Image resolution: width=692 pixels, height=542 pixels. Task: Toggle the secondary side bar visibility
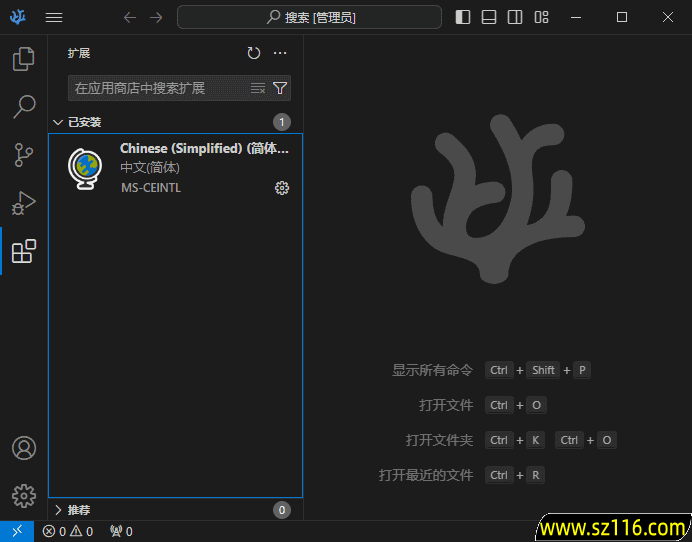[x=515, y=17]
